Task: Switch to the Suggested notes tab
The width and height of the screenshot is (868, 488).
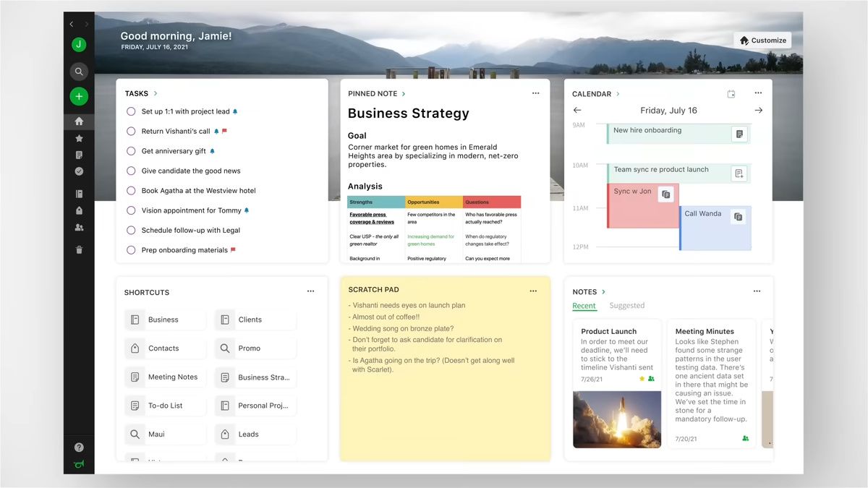Action: (626, 306)
